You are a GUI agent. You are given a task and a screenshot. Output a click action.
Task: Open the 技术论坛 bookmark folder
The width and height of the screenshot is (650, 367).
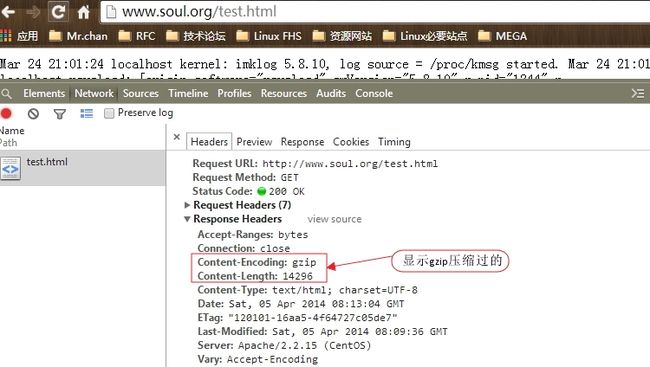[x=196, y=36]
